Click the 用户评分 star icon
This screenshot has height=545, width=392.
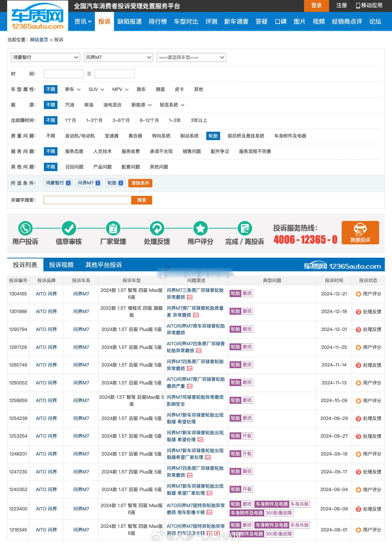point(201,228)
